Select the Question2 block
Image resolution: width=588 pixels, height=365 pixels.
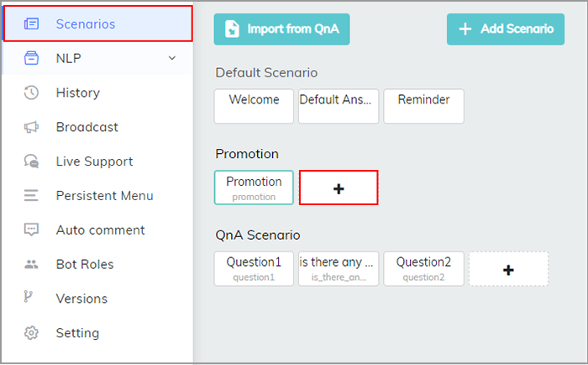pos(423,269)
